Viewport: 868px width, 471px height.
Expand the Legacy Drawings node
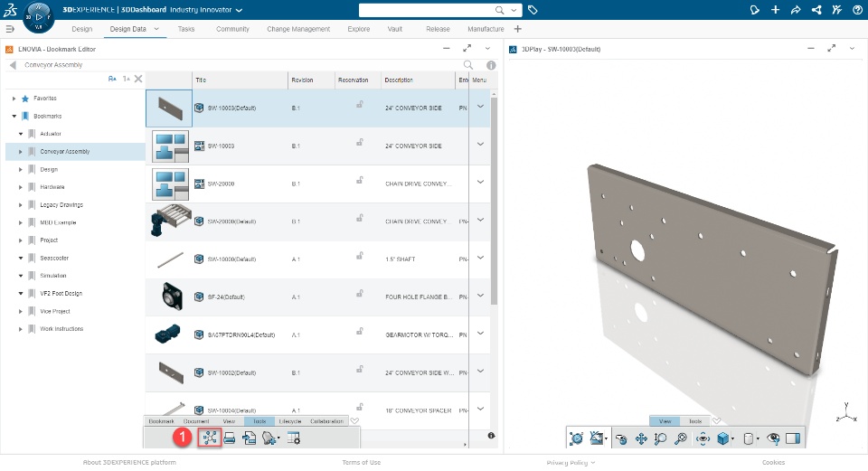pyautogui.click(x=21, y=205)
